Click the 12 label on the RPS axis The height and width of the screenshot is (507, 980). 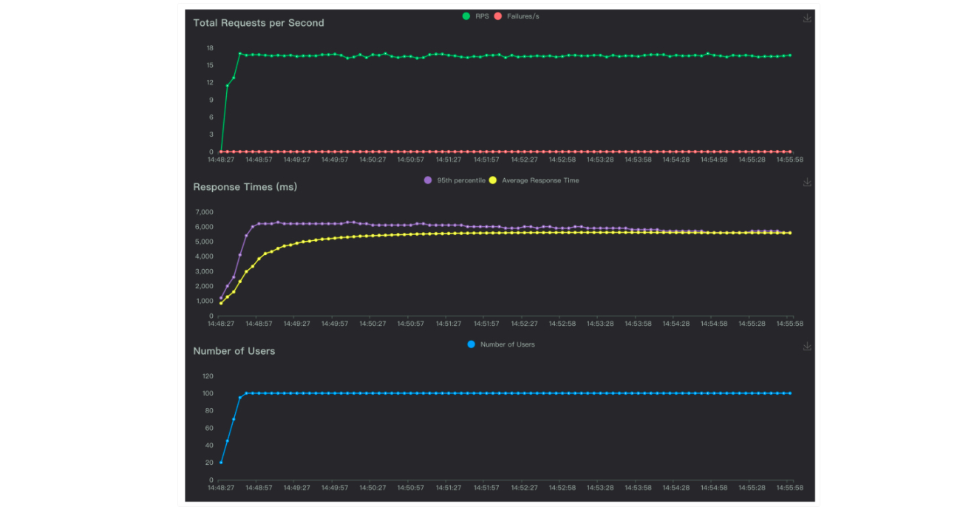(210, 83)
